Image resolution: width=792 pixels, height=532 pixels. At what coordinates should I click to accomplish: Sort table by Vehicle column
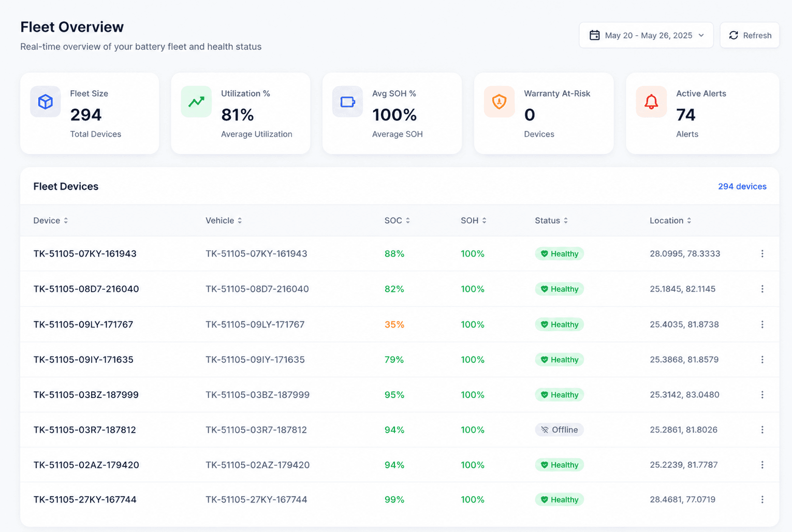click(224, 220)
